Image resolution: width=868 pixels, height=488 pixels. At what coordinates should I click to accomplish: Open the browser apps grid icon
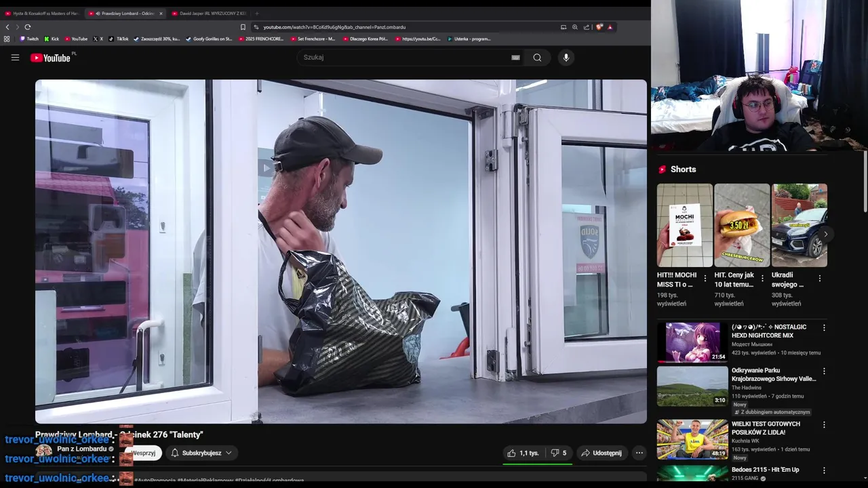pyautogui.click(x=7, y=39)
